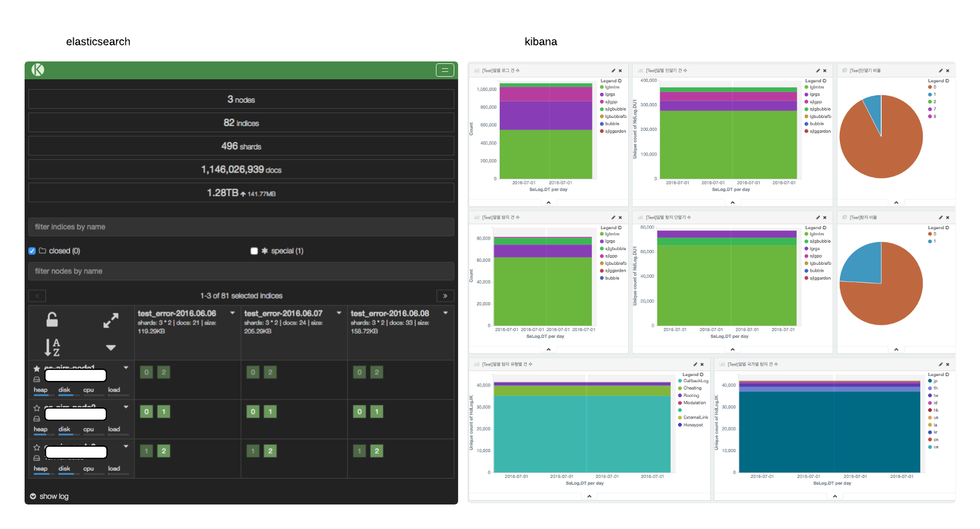The height and width of the screenshot is (529, 980).
Task: Go to the next page of indices with » button
Action: (445, 296)
